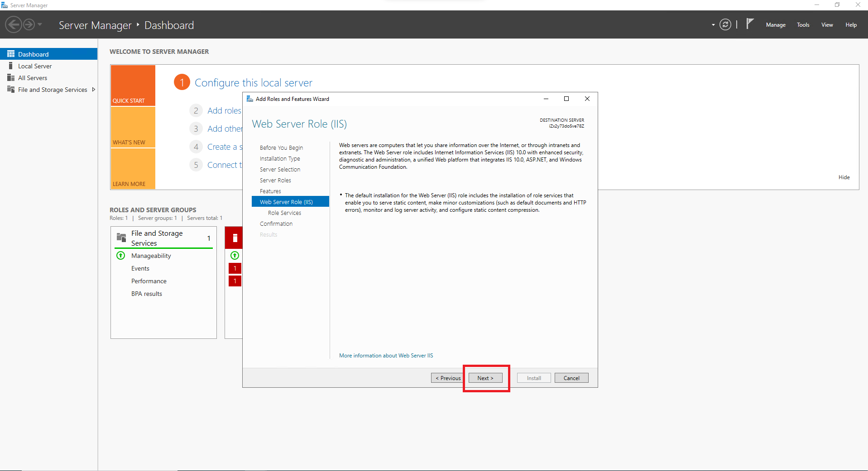Open the Help menu
Viewport: 868px width, 471px height.
click(x=851, y=25)
